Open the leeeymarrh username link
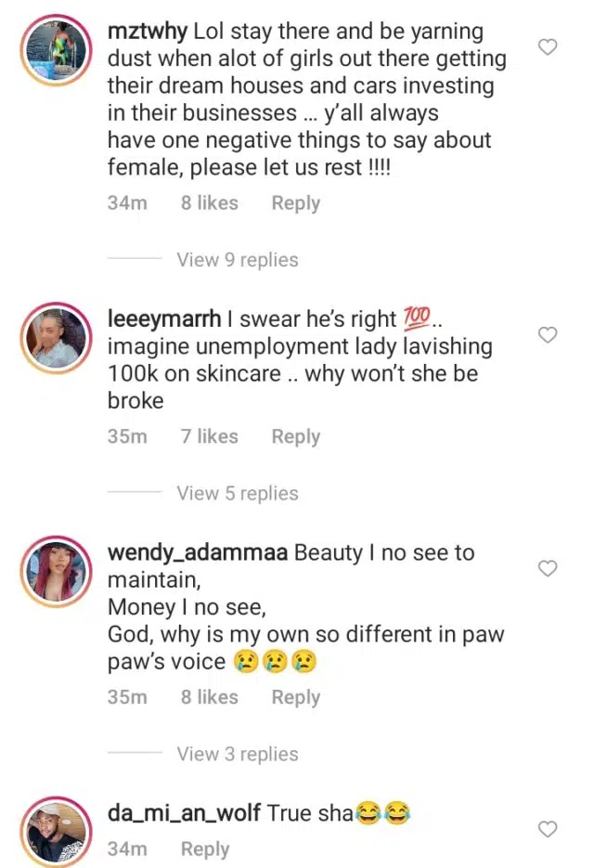This screenshot has height=868, width=594. 164,319
